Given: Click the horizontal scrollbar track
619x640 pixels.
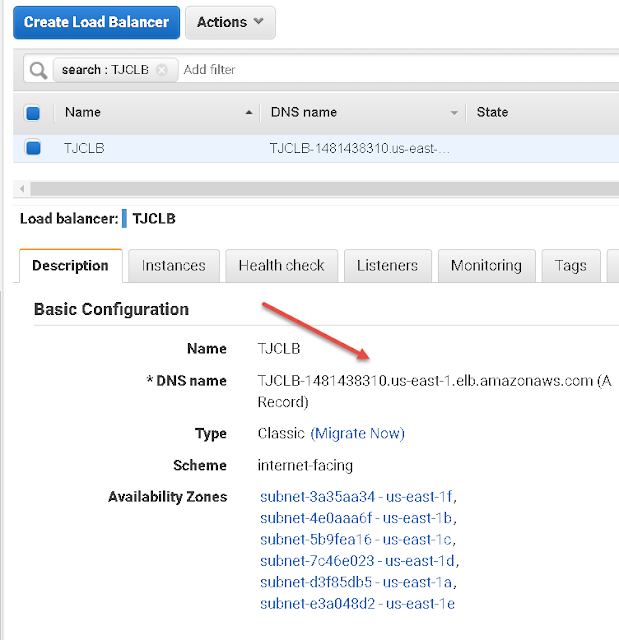Looking at the screenshot, I should point(324,189).
